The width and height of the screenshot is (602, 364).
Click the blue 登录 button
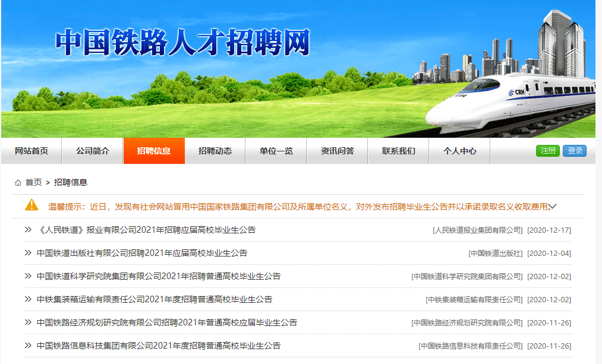click(575, 151)
